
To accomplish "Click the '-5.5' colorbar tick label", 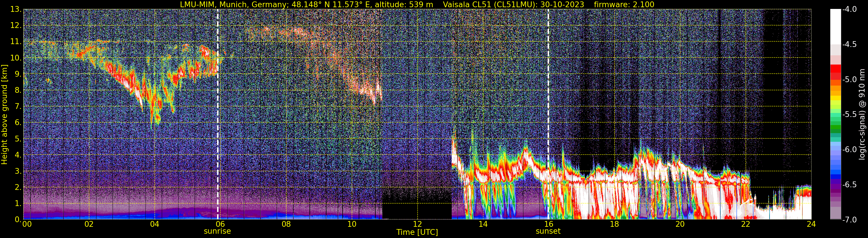I will tap(850, 115).
